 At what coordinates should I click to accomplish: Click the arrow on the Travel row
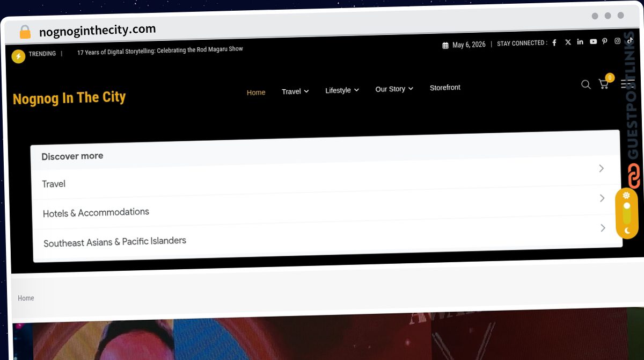[x=601, y=168]
